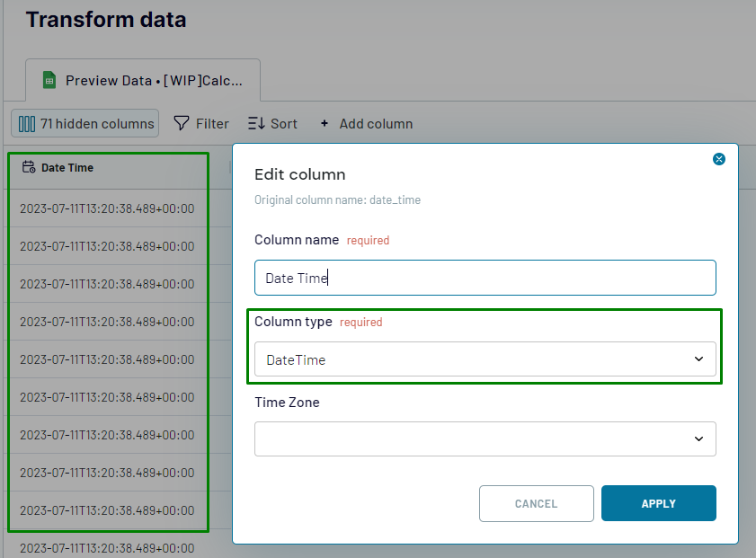Open the Column type dropdown

(x=485, y=359)
